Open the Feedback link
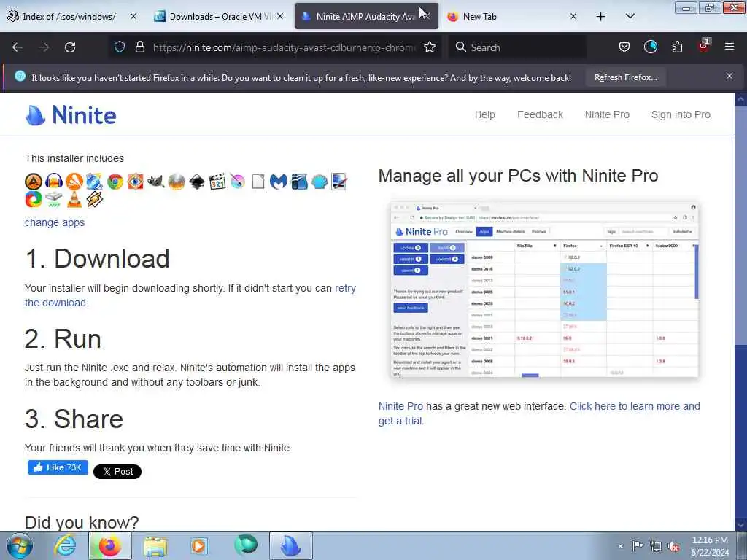Viewport: 747px width, 560px height. pyautogui.click(x=541, y=114)
